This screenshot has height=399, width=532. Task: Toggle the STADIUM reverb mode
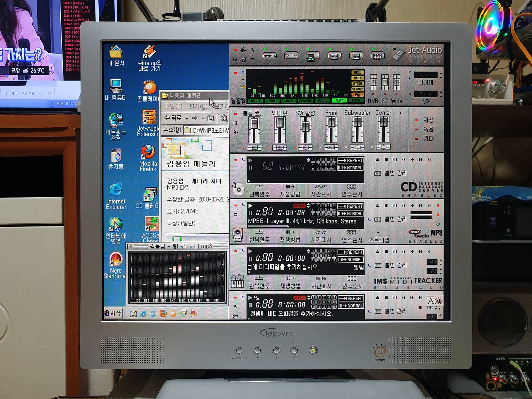point(358,89)
